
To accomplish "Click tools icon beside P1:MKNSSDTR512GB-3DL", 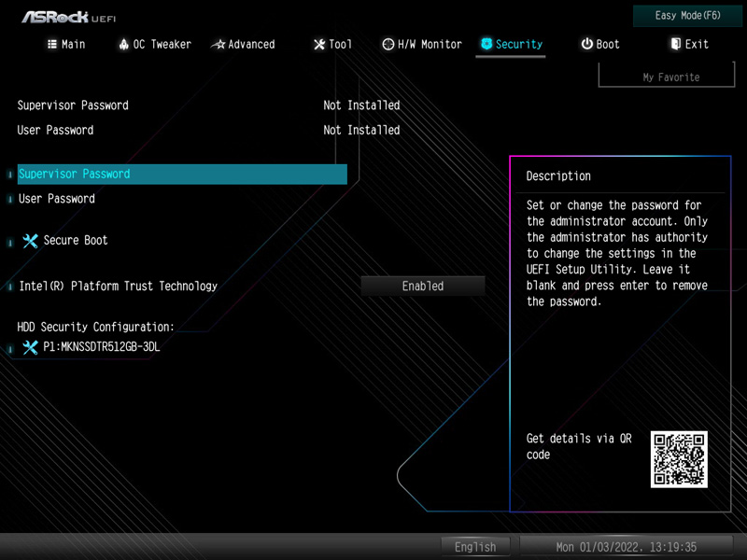I will (x=30, y=347).
